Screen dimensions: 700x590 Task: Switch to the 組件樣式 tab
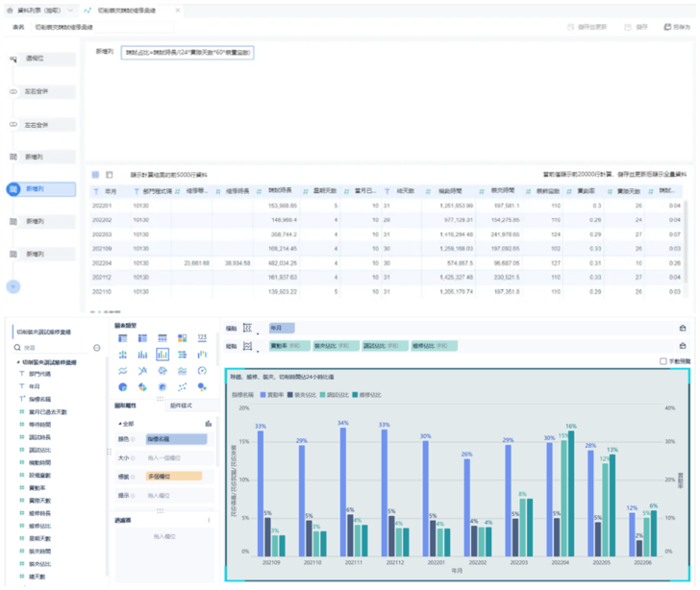click(x=179, y=406)
